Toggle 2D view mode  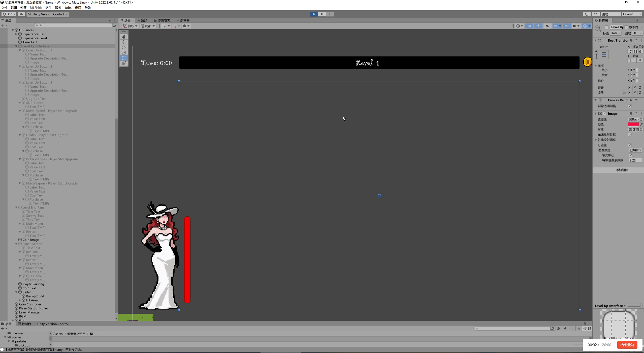[x=529, y=26]
